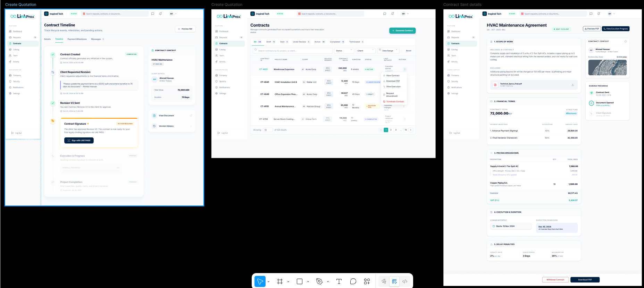Select the Comment tool
The width and height of the screenshot is (644, 288).
coord(353,281)
